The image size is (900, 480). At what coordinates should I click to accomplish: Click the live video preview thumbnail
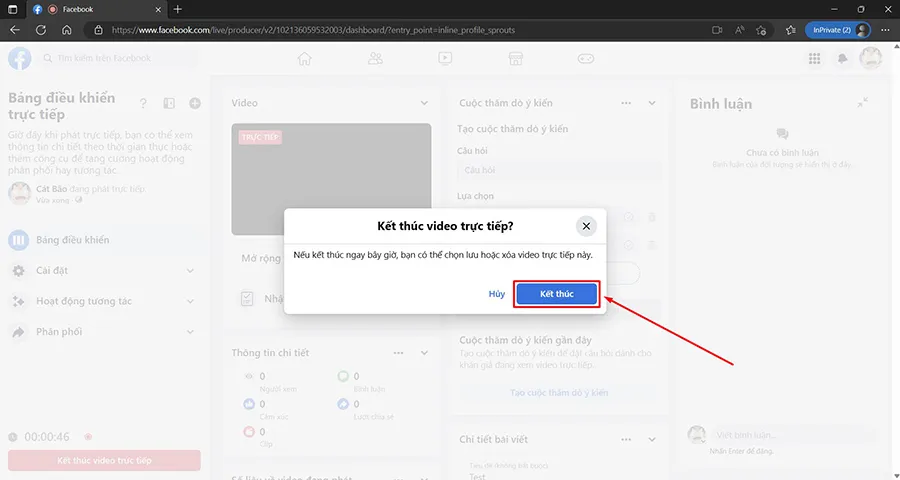pyautogui.click(x=331, y=179)
